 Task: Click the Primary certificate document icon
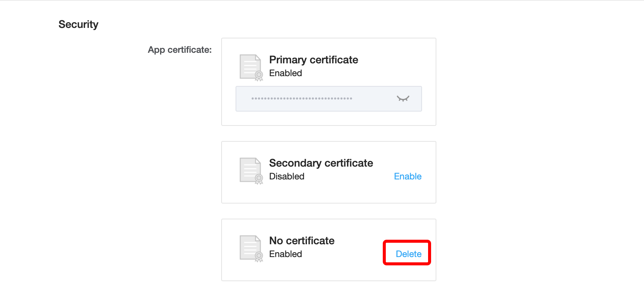point(251,68)
